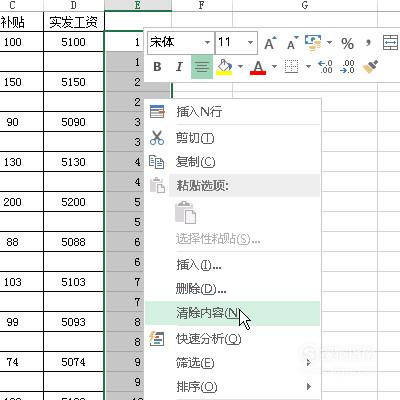400x400 pixels.
Task: Click the accounting number format icon
Action: click(x=313, y=43)
